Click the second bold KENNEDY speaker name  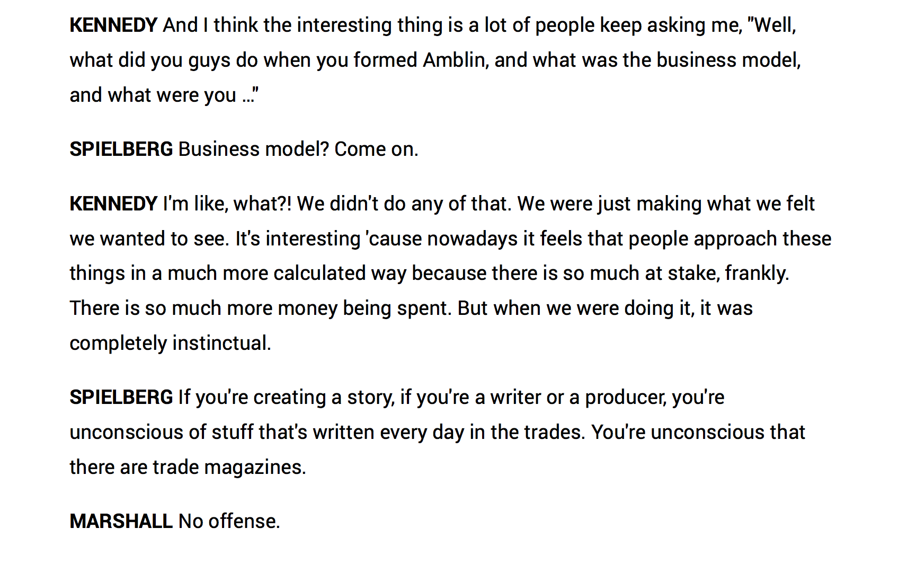pos(113,204)
